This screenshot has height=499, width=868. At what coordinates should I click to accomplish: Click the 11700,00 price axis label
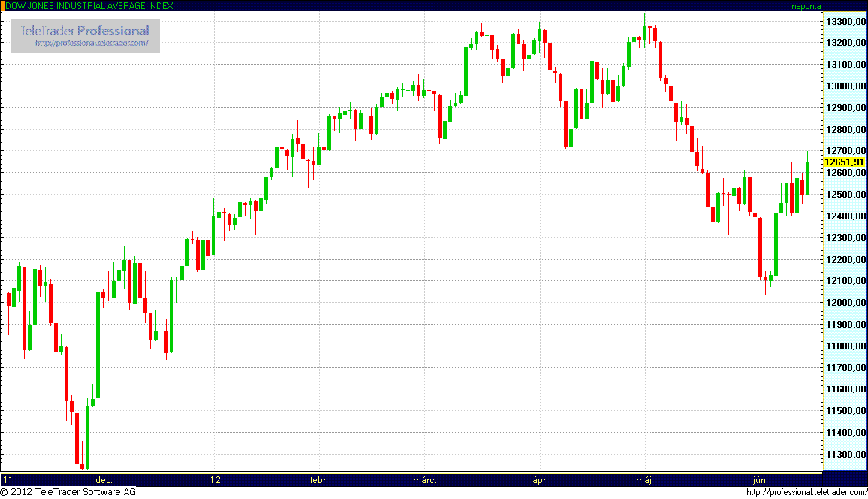pos(845,367)
